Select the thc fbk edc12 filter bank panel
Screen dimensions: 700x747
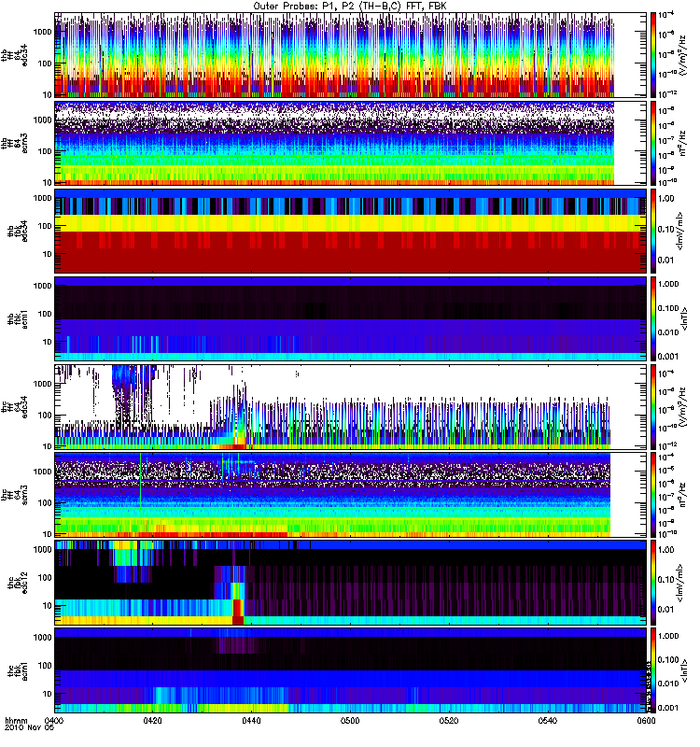[350, 583]
